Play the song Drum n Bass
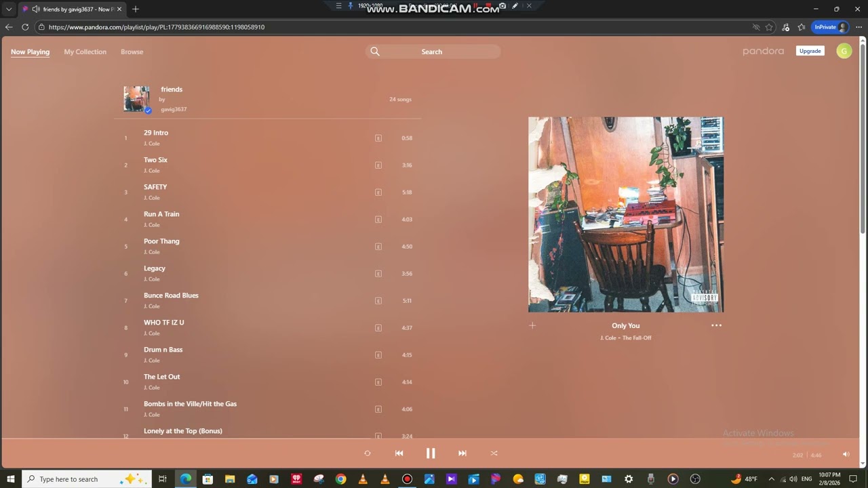This screenshot has width=868, height=488. point(163,350)
